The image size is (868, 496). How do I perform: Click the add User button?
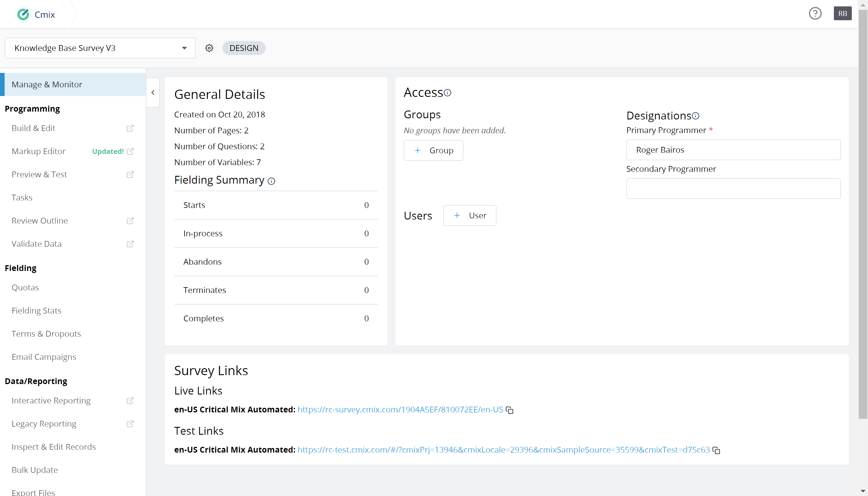(x=469, y=215)
